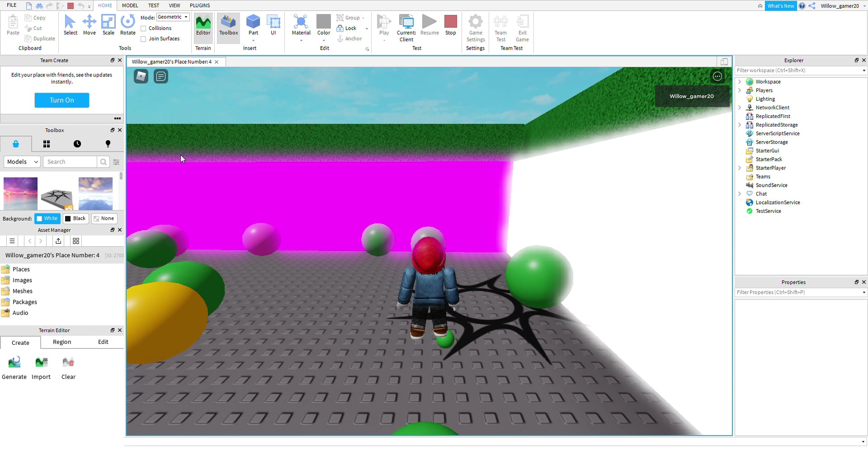Viewport: 868px width, 461px height.
Task: Open the Mode dropdown set to Geometric
Action: [172, 17]
